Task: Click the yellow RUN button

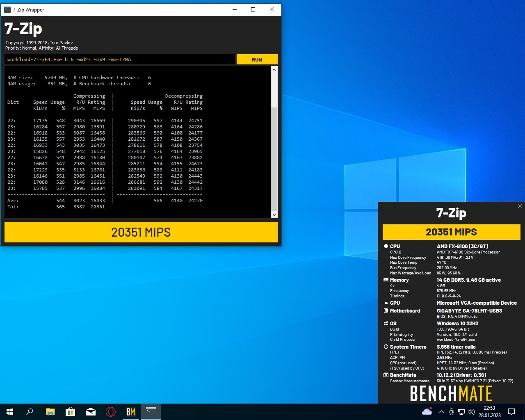Action: pos(257,59)
